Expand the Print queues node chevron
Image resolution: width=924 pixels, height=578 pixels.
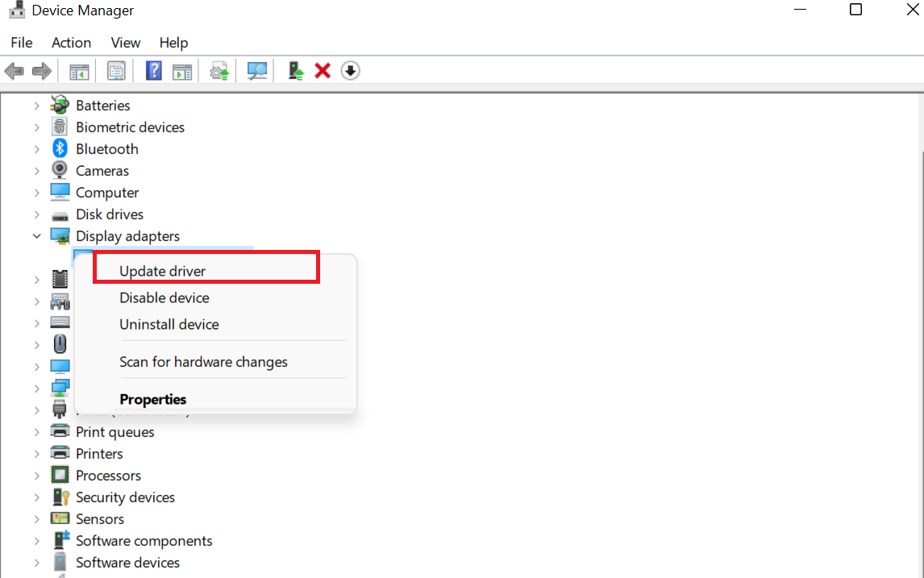[36, 432]
